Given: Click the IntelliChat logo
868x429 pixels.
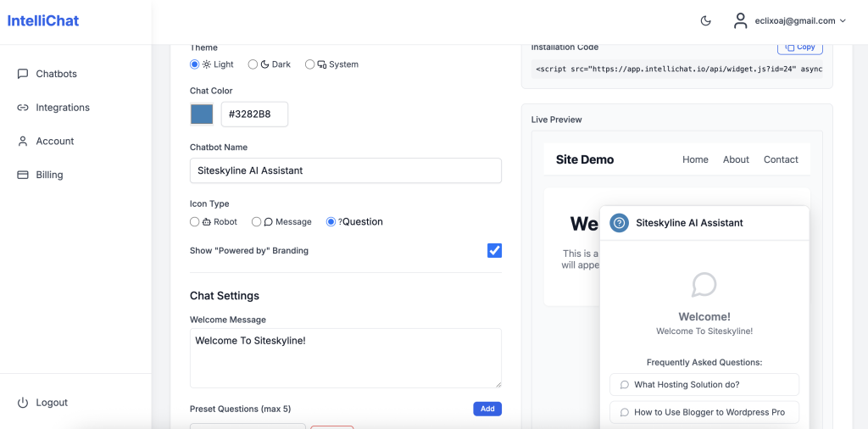Looking at the screenshot, I should coord(43,21).
